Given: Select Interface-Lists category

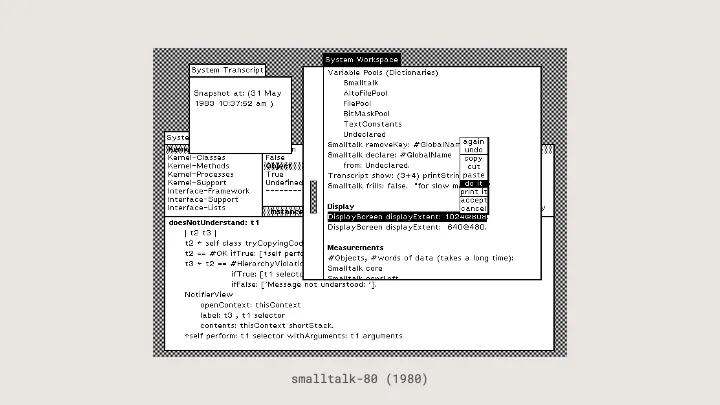Looking at the screenshot, I should [x=196, y=208].
